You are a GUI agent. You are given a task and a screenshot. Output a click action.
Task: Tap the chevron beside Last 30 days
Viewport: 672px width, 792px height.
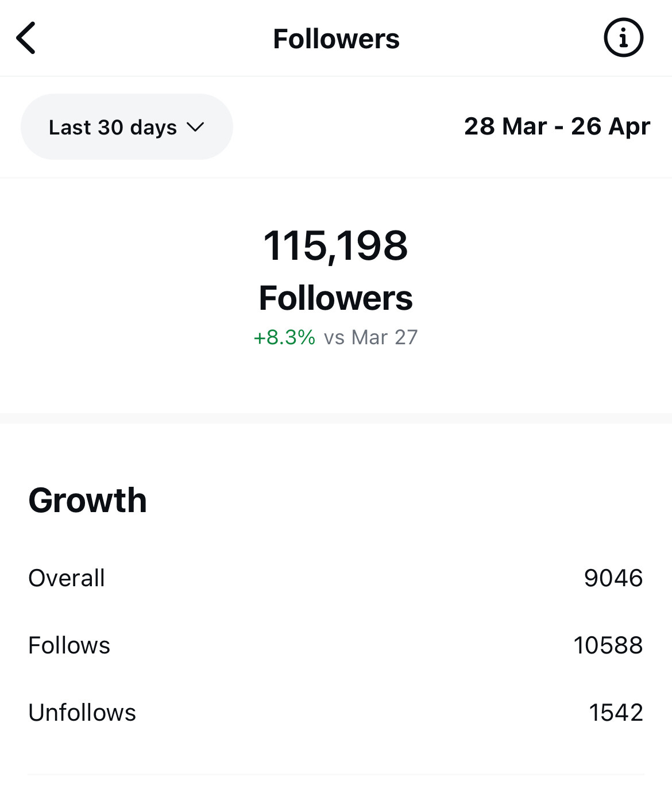pos(195,127)
